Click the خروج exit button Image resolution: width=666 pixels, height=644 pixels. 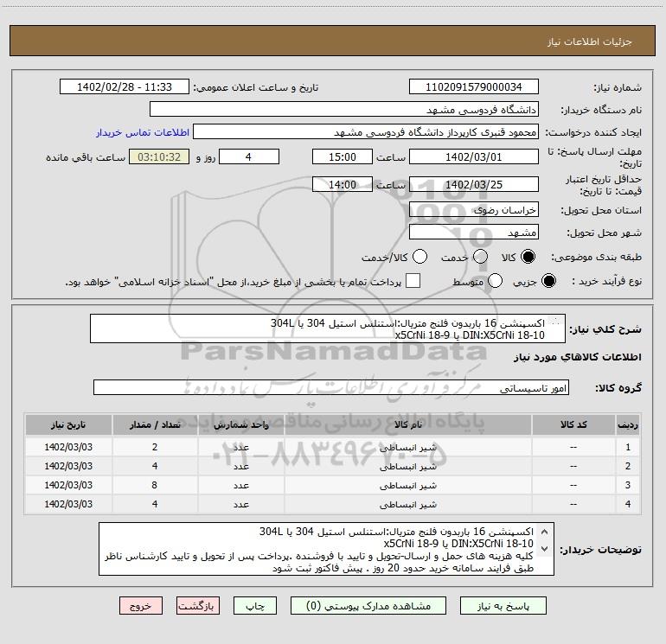click(x=141, y=606)
